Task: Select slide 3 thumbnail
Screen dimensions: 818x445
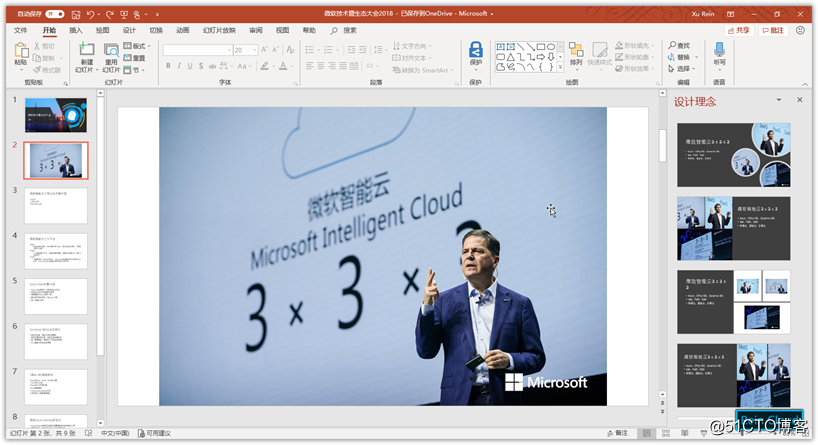Action: pos(56,206)
